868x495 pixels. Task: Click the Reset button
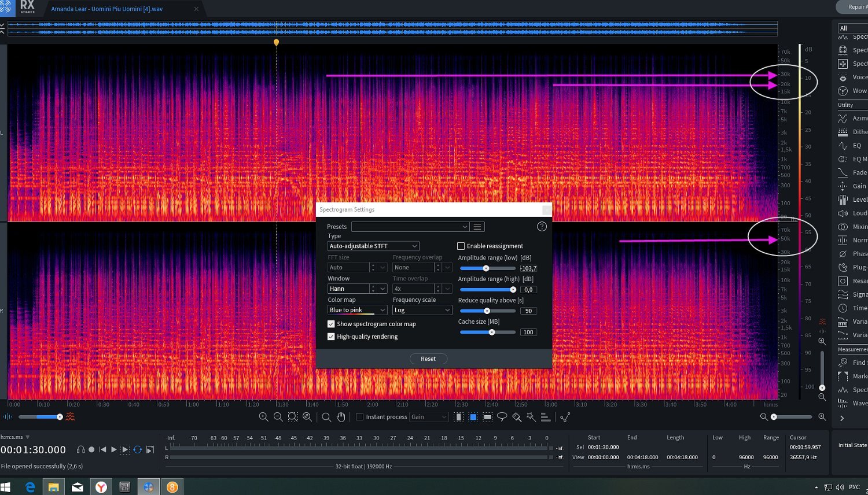point(428,359)
